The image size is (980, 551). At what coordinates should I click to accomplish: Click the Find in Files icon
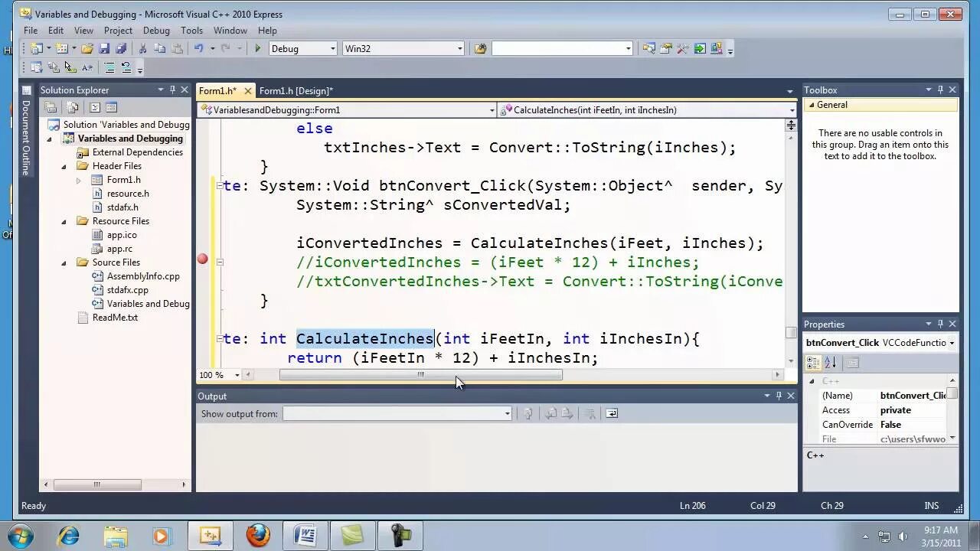tap(480, 48)
